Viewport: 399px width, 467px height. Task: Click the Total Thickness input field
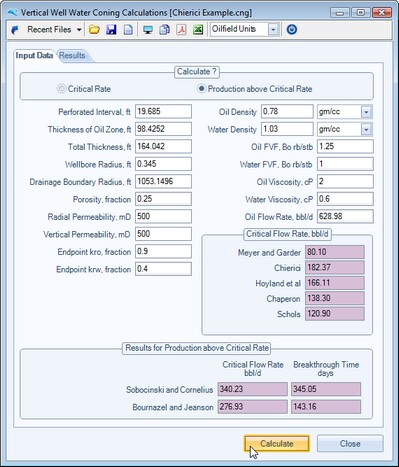click(x=163, y=146)
